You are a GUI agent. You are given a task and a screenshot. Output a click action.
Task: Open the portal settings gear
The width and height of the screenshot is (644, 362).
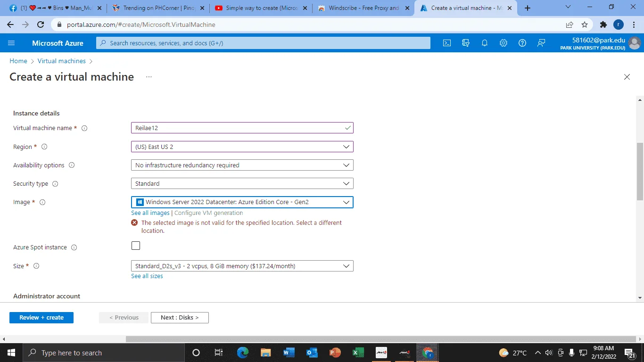click(504, 43)
